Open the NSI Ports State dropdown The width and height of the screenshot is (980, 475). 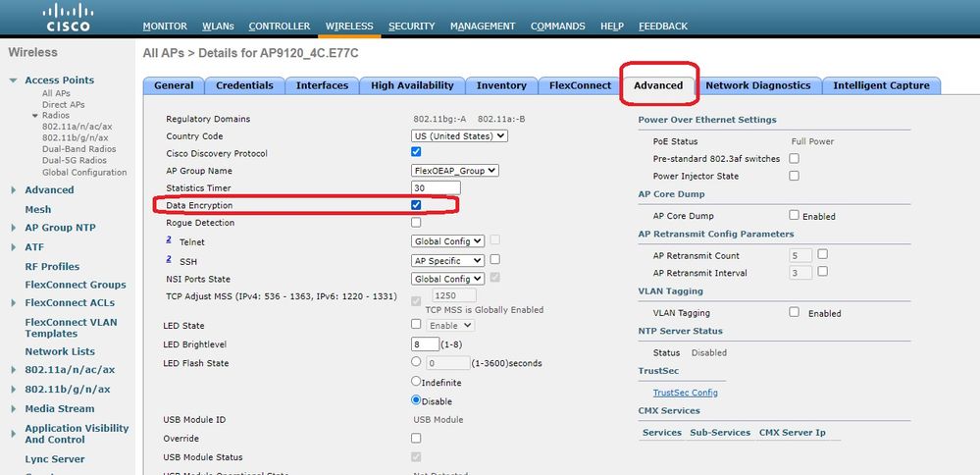click(447, 279)
